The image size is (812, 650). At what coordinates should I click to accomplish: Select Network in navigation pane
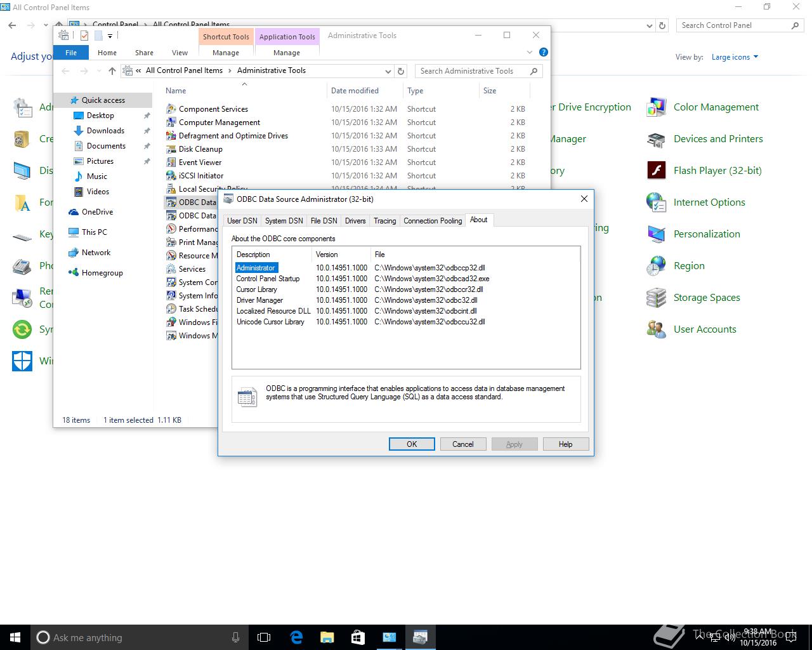pyautogui.click(x=96, y=253)
